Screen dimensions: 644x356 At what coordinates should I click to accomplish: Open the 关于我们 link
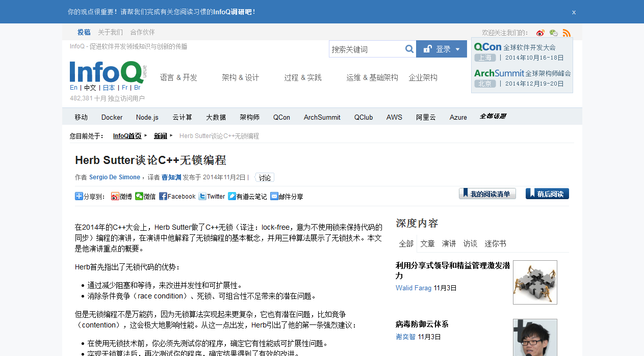pos(110,32)
